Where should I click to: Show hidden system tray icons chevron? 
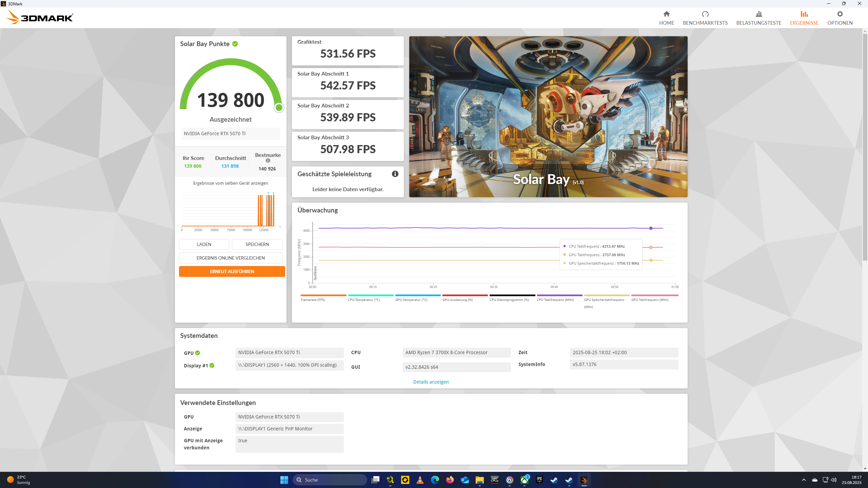pyautogui.click(x=804, y=480)
